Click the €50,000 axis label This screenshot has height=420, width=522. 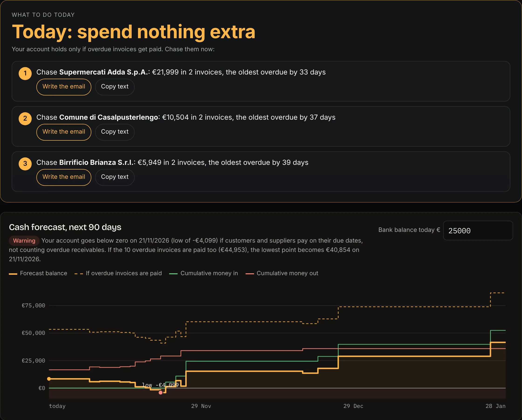[x=33, y=333]
